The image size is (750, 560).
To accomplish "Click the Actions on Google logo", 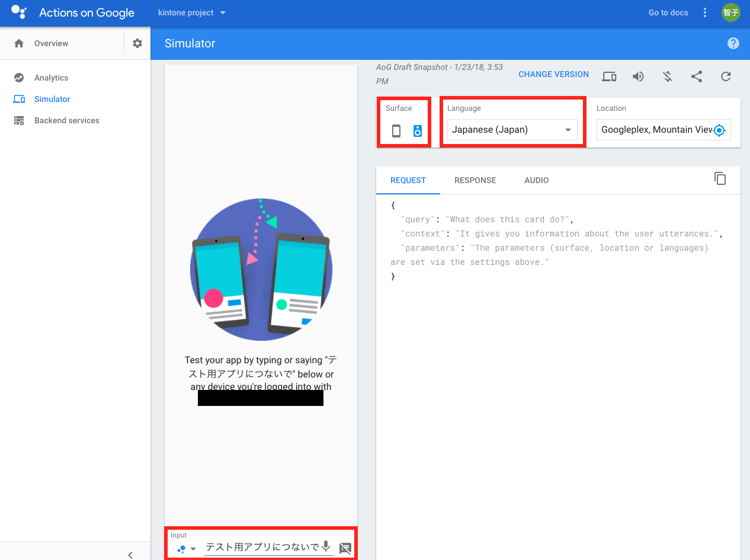I will click(x=19, y=12).
